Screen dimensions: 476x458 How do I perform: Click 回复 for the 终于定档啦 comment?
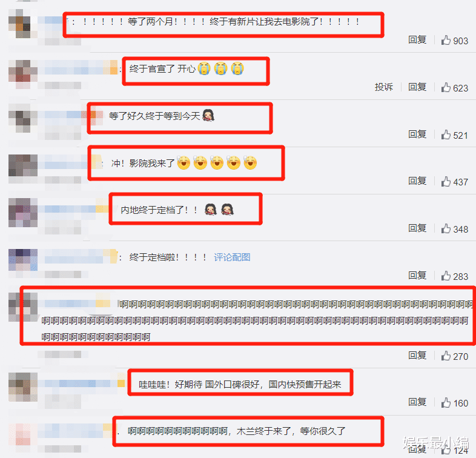[417, 276]
